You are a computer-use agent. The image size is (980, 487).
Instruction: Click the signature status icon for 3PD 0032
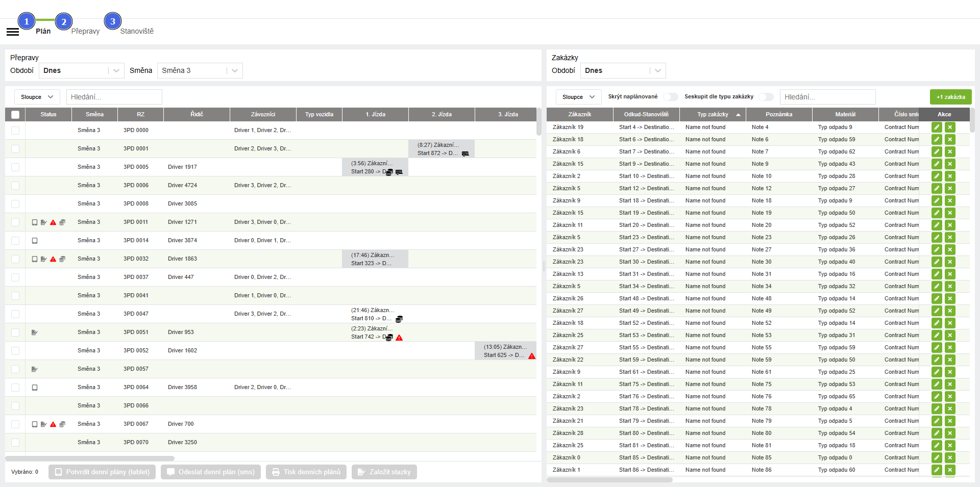44,259
